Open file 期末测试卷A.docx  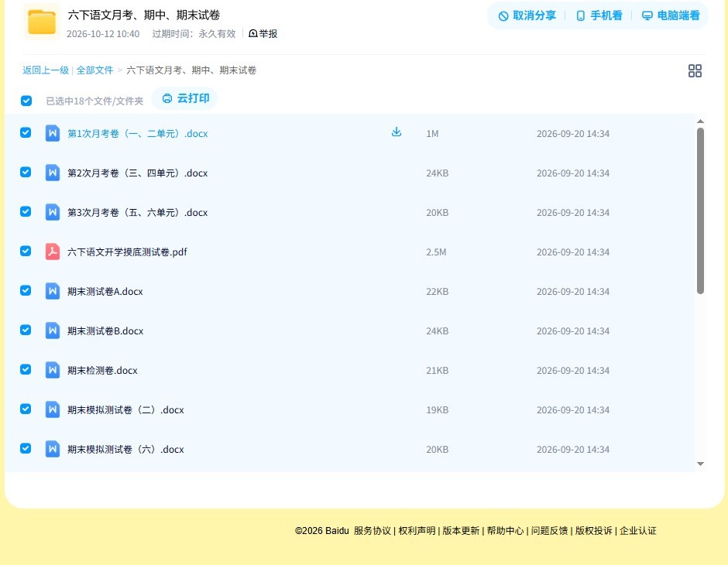[105, 291]
